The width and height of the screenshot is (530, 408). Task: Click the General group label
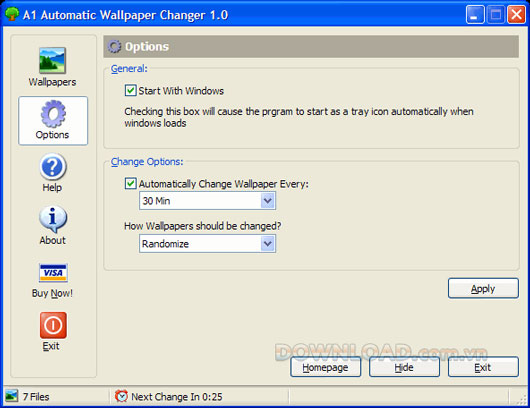pyautogui.click(x=129, y=69)
